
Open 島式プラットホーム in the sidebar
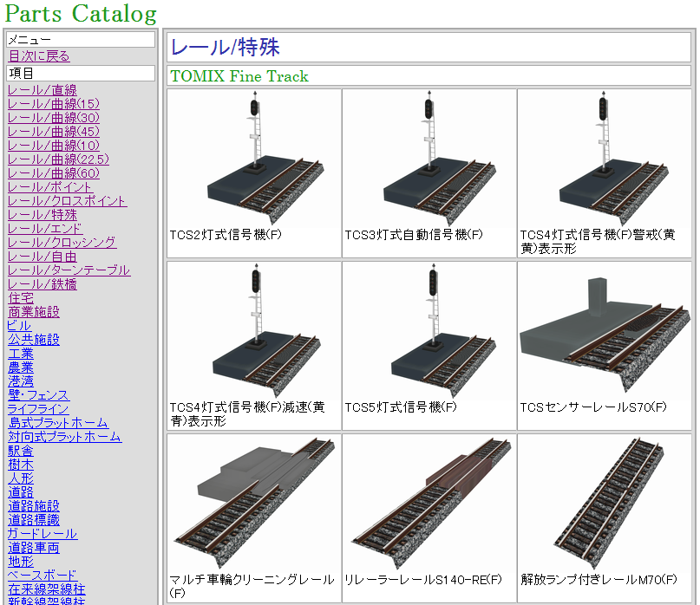point(58,422)
